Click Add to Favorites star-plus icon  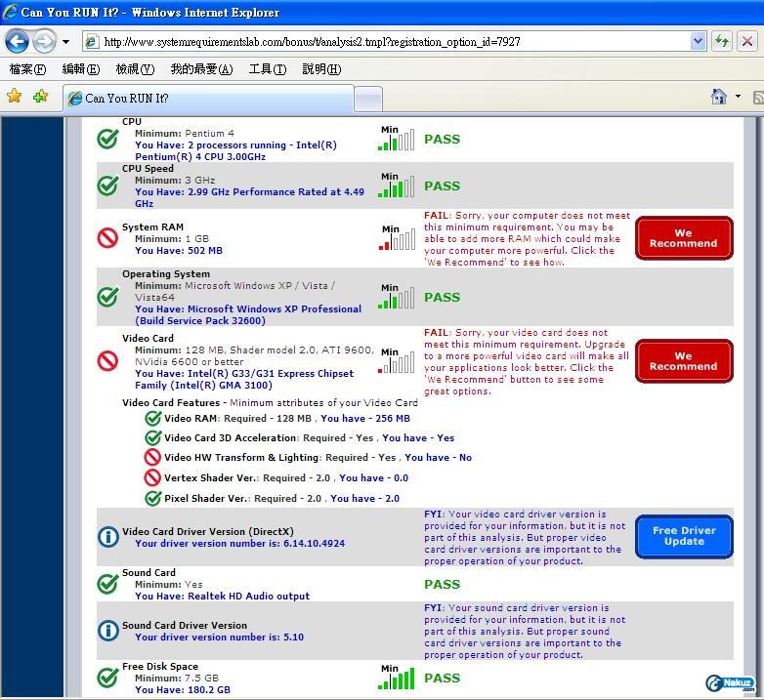pos(40,96)
